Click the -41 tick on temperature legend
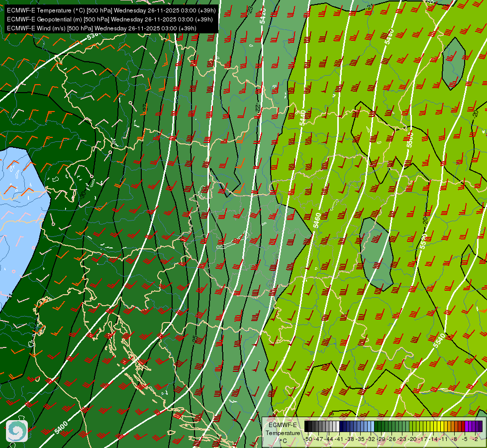This screenshot has height=448, width=487. pos(340,439)
